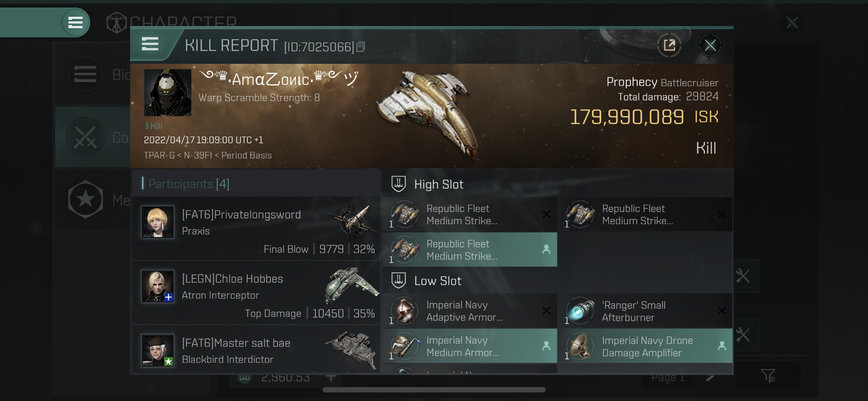Open Chloe Hobbes participant entry
This screenshot has height=401, width=868.
(x=256, y=293)
